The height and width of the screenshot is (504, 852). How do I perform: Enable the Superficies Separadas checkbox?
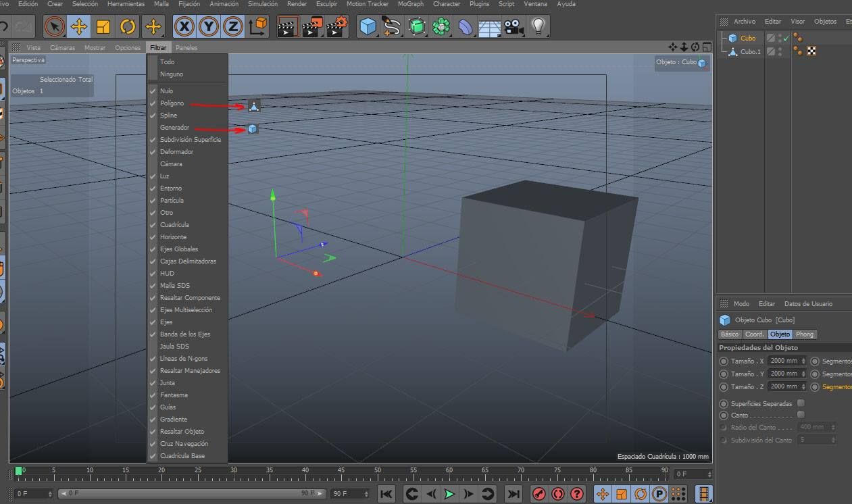click(801, 403)
